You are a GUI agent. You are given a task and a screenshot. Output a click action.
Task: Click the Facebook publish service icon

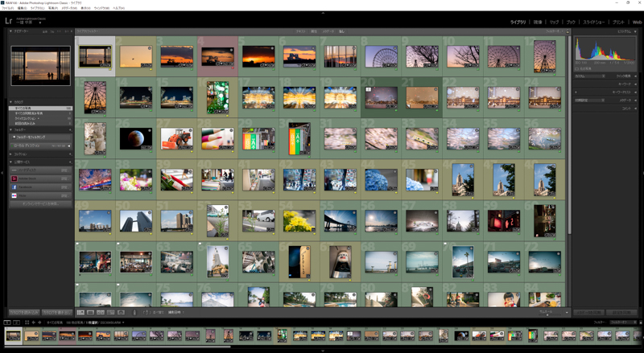[14, 187]
